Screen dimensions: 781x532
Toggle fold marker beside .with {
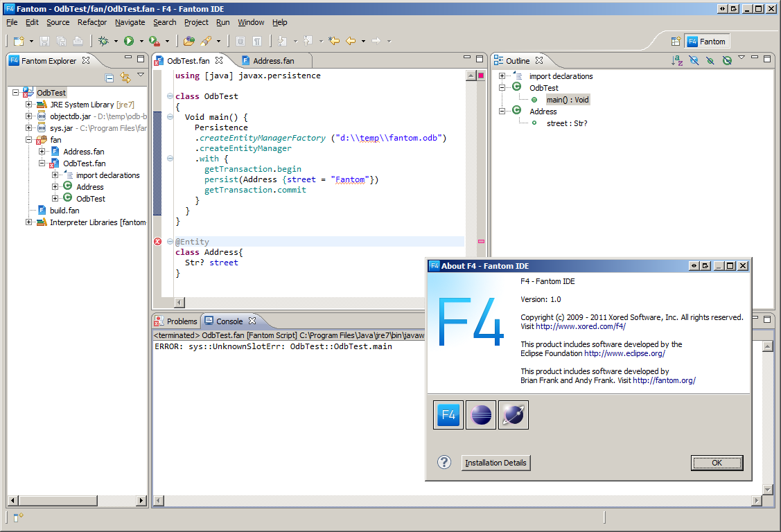click(x=170, y=159)
